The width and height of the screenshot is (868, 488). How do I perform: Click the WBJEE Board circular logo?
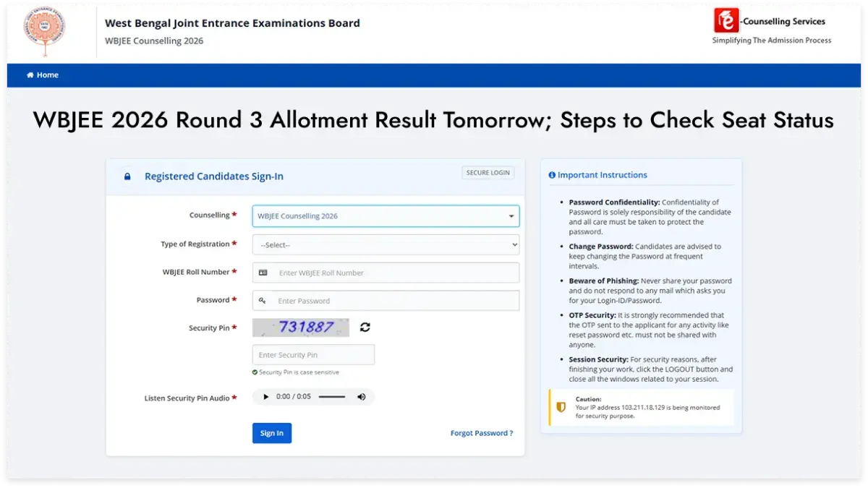click(45, 32)
